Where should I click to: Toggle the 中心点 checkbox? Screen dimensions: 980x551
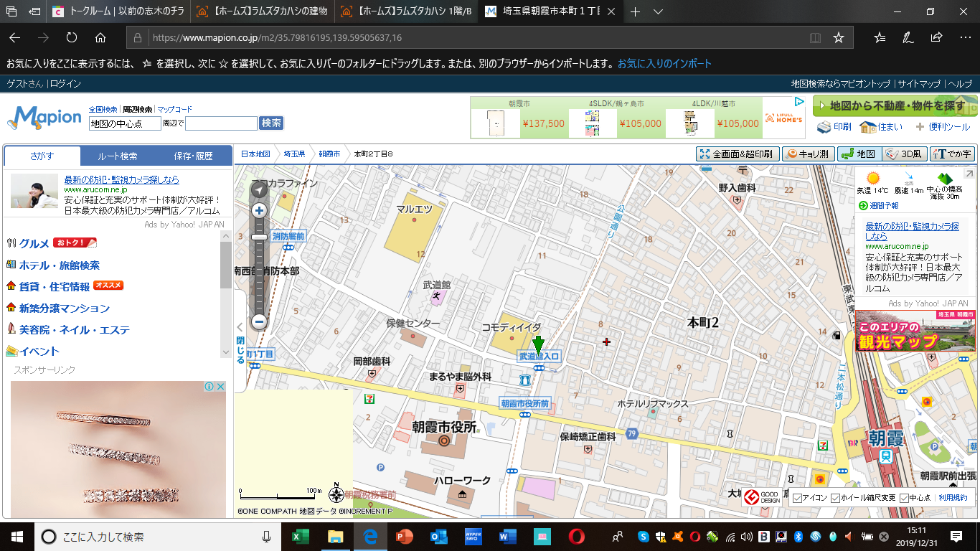point(904,498)
